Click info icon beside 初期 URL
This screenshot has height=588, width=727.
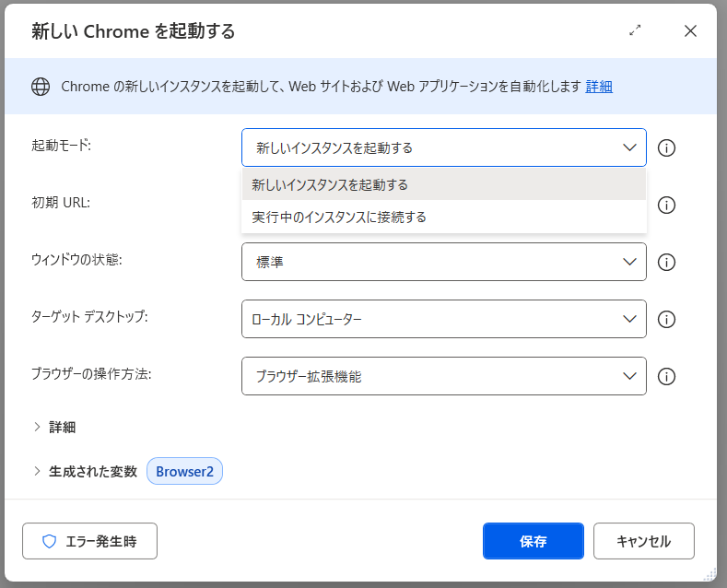pos(667,205)
